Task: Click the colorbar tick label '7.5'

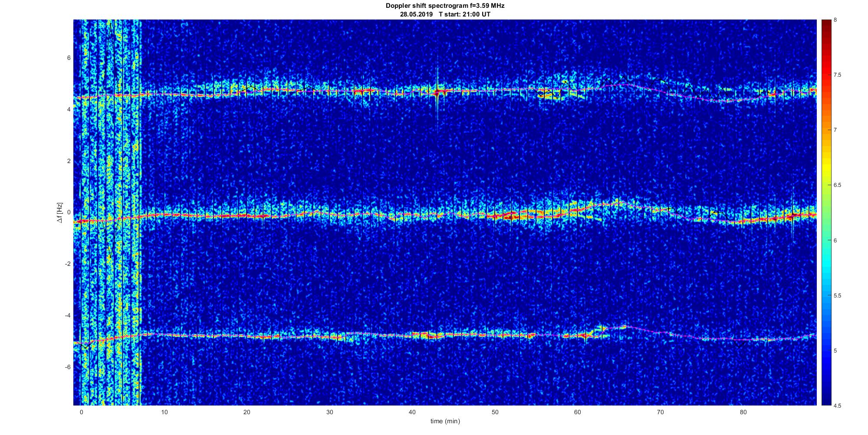Action: pos(837,75)
